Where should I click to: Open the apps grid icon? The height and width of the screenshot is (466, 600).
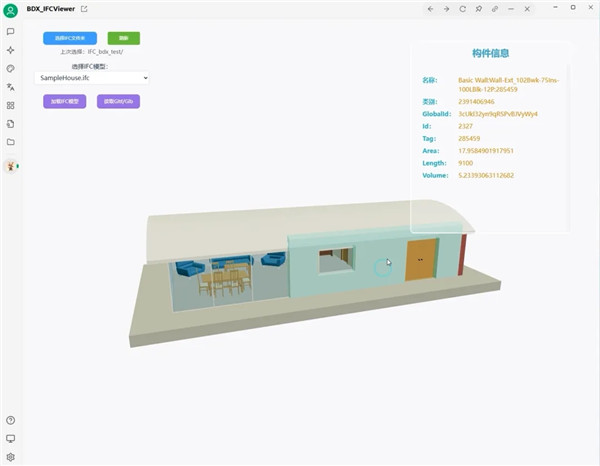tap(11, 105)
